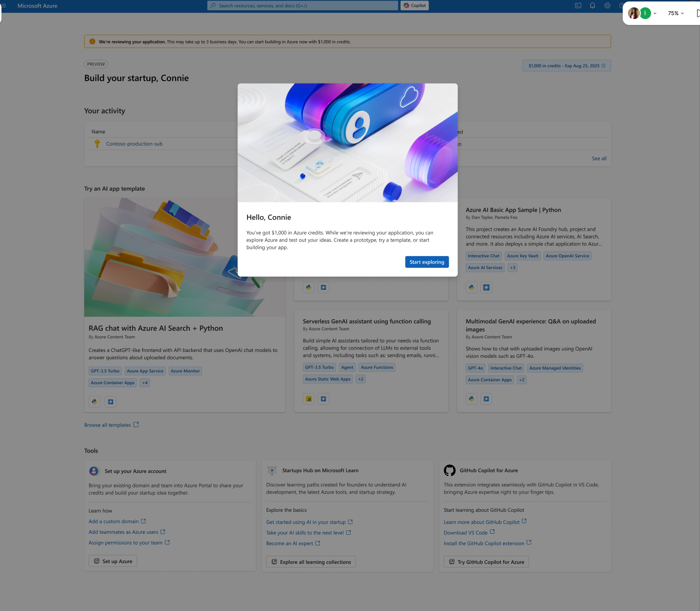The height and width of the screenshot is (611, 700).
Task: Click the Startups Hub on Microsoft Learn icon
Action: pyautogui.click(x=271, y=471)
